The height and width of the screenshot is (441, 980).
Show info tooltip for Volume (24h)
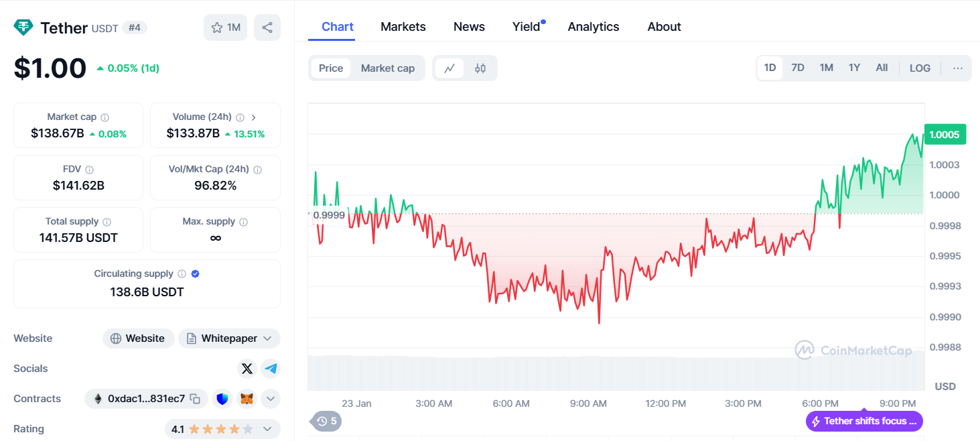240,117
